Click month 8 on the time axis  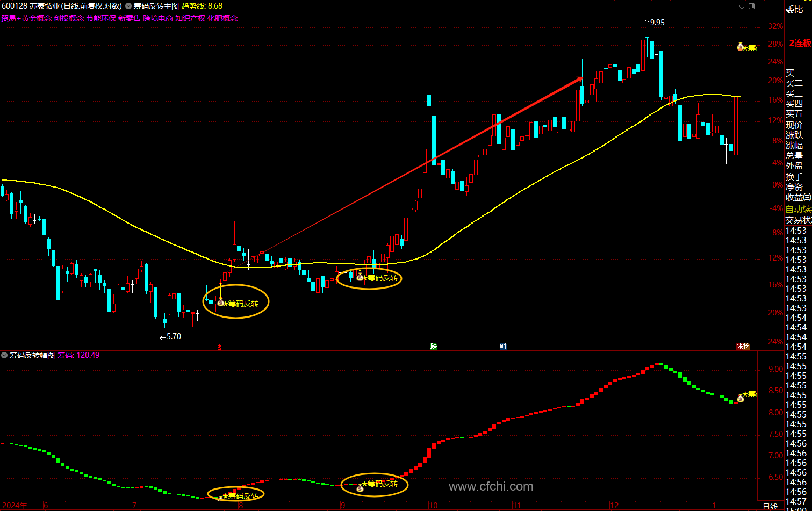click(x=241, y=506)
